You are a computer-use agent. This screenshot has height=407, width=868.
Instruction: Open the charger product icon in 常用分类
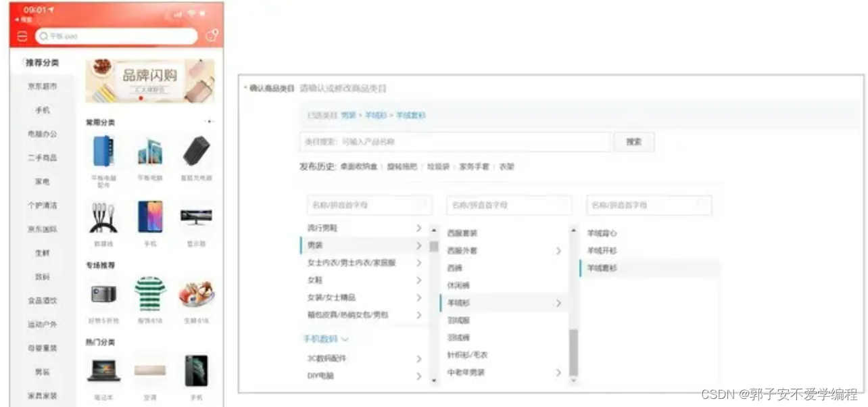196,151
